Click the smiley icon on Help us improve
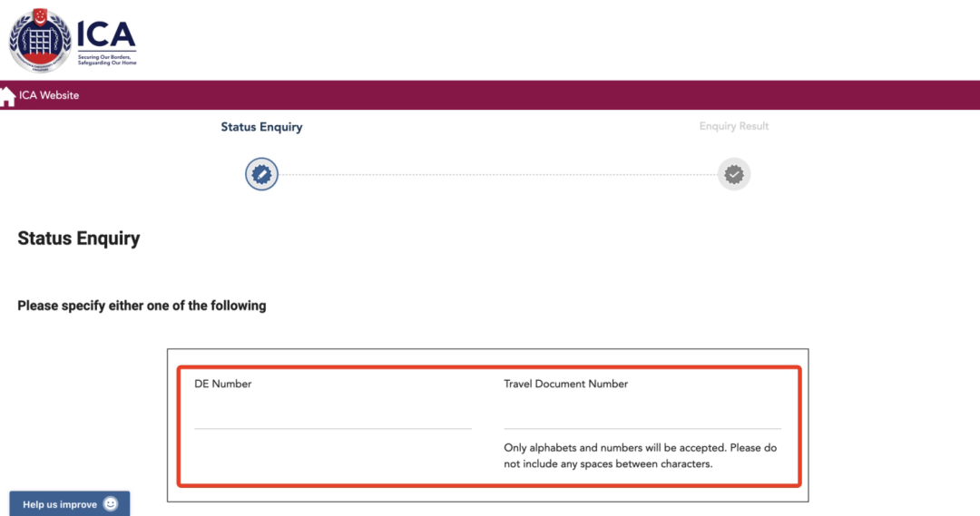This screenshot has height=516, width=980. pyautogui.click(x=111, y=503)
